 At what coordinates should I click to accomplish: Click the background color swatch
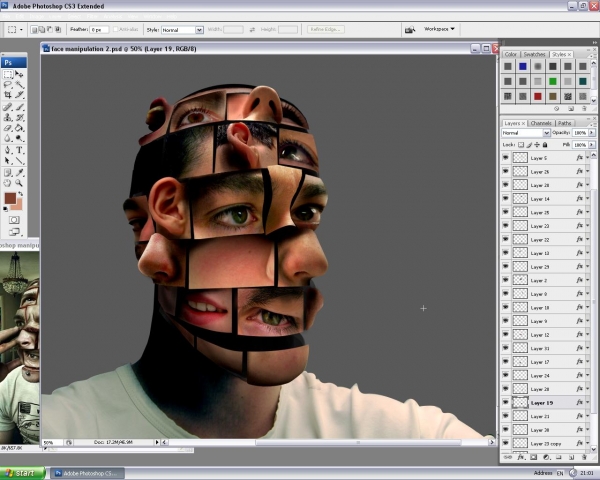pos(18,207)
